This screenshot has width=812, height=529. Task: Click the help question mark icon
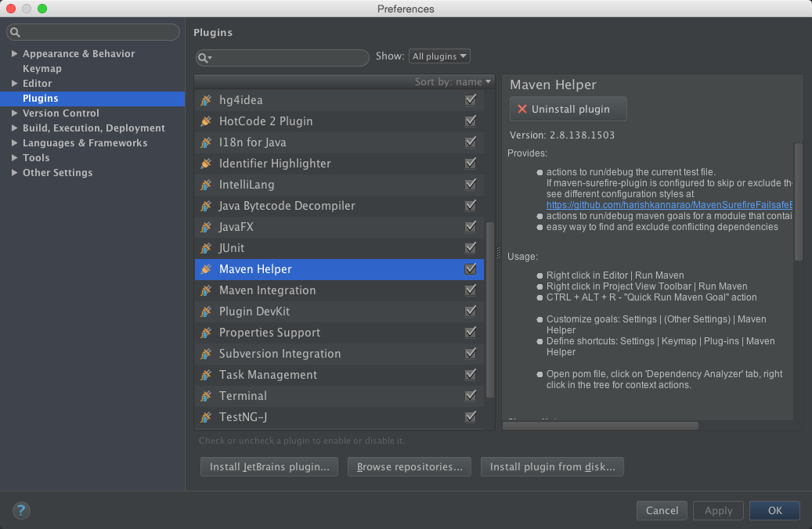click(x=20, y=510)
